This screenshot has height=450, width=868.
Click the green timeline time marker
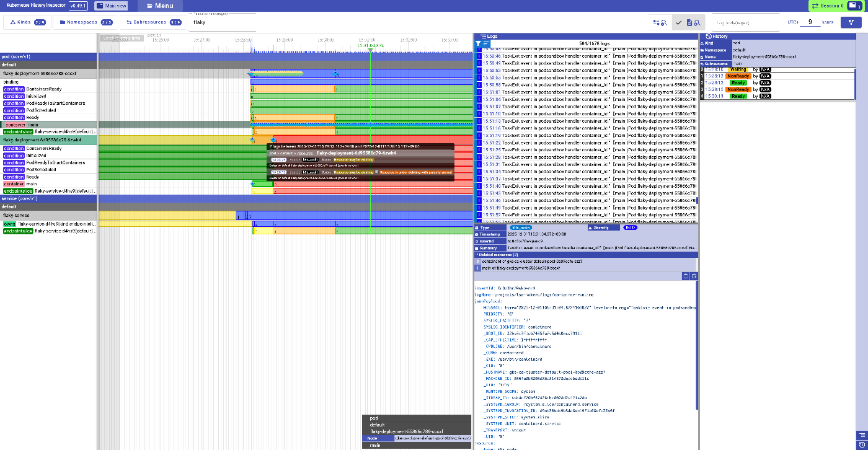(x=371, y=49)
